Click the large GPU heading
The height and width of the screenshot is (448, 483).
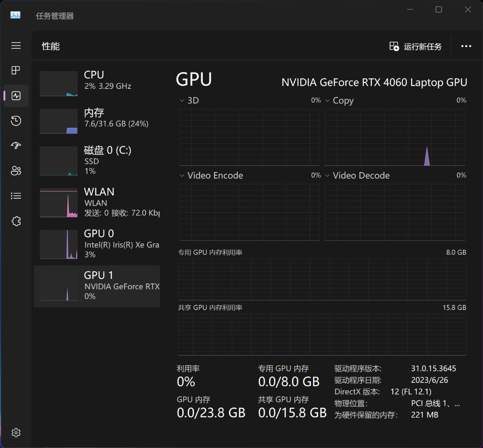point(194,79)
